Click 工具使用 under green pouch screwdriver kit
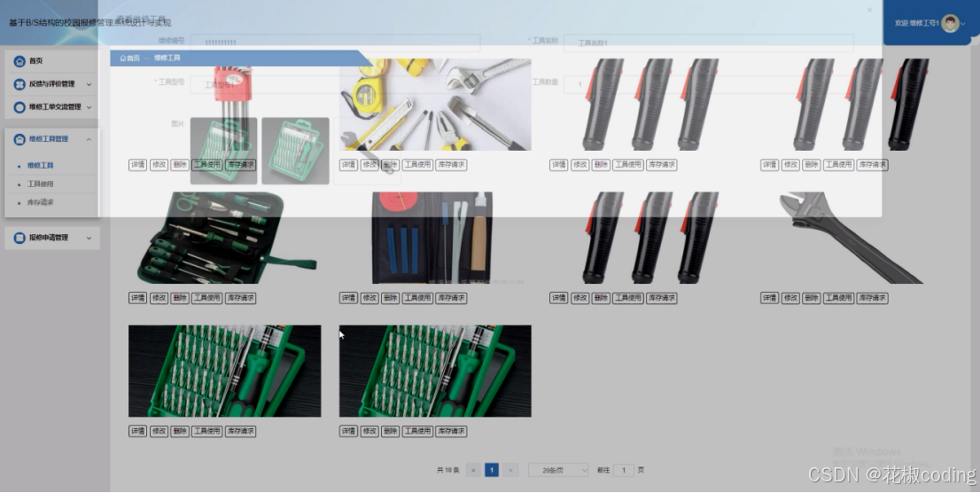This screenshot has height=493, width=980. tap(206, 299)
